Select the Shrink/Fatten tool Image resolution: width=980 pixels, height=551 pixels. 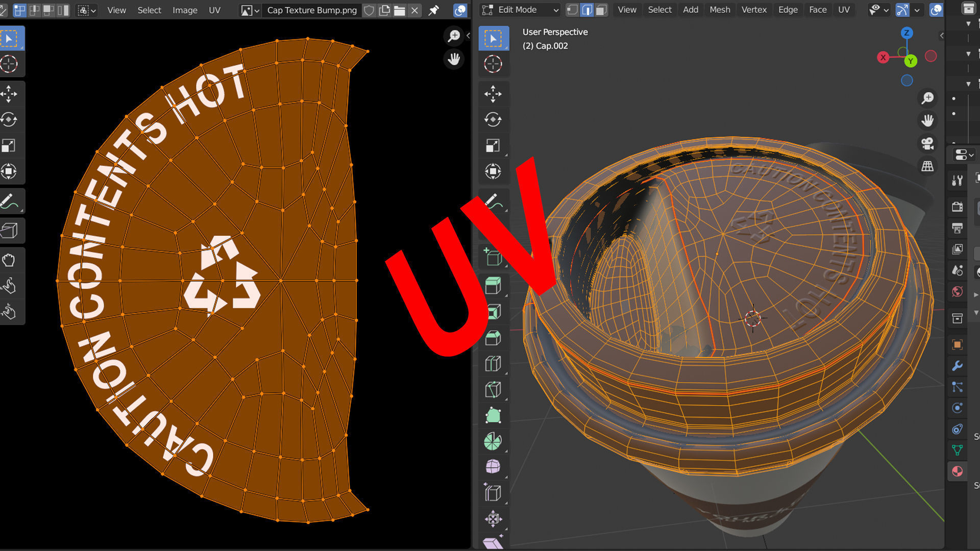(493, 519)
